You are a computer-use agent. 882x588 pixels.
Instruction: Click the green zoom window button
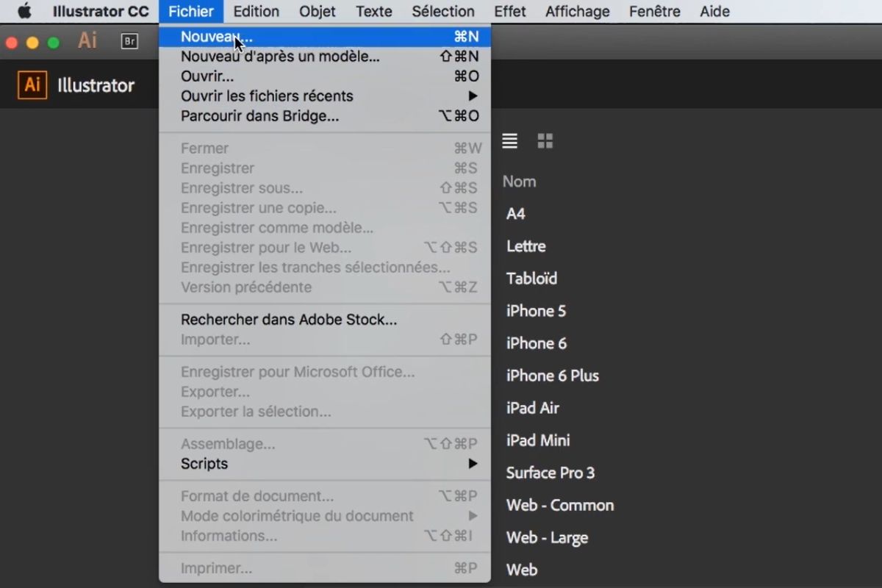[x=53, y=43]
